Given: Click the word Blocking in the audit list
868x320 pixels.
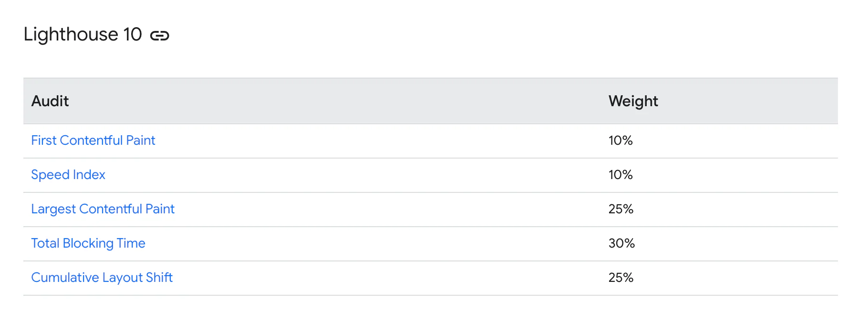Looking at the screenshot, I should (x=88, y=243).
